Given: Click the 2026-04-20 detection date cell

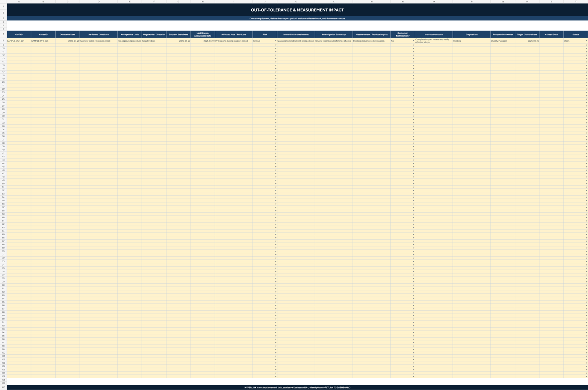Looking at the screenshot, I should coord(67,41).
